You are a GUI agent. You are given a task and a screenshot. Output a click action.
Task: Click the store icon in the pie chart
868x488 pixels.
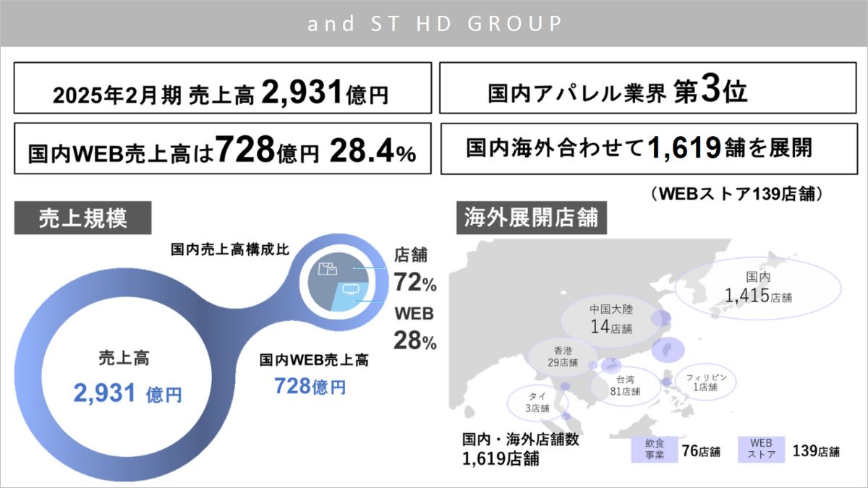click(327, 270)
